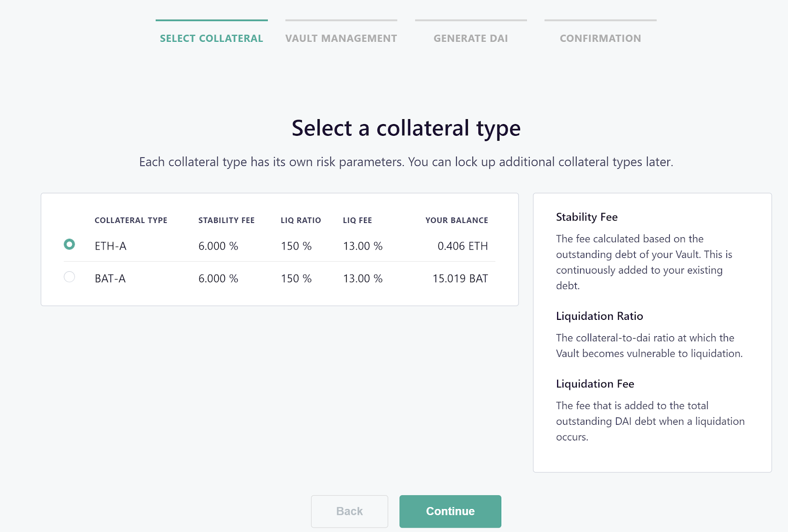Click the Liquidation Fee info heading
The image size is (788, 532).
coord(595,384)
